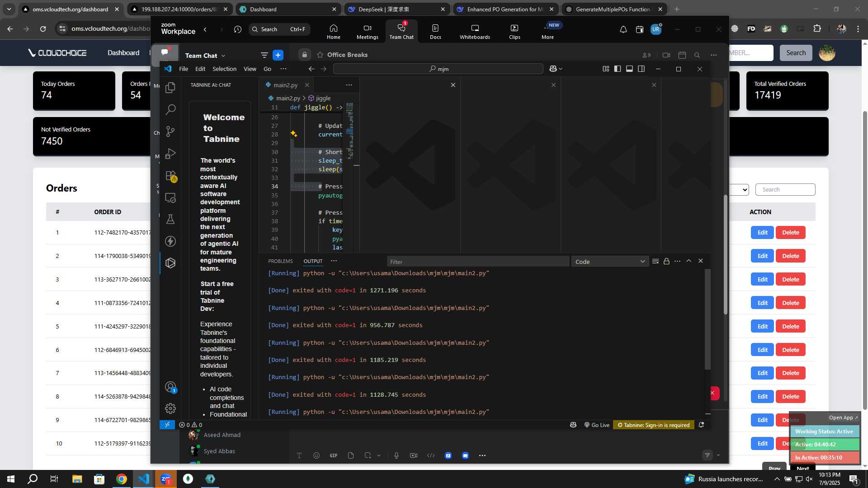The height and width of the screenshot is (488, 868).
Task: Open the Testing flask view
Action: 170,219
